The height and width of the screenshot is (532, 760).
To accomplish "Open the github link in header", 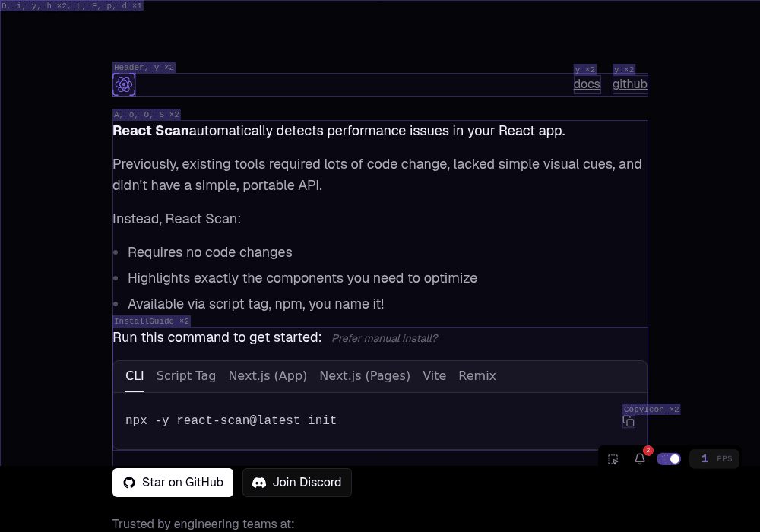I will pos(629,84).
